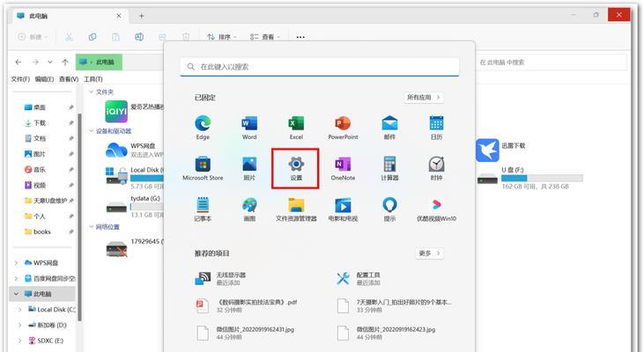Select 桌面 in quick access
The width and height of the screenshot is (644, 352).
point(40,107)
